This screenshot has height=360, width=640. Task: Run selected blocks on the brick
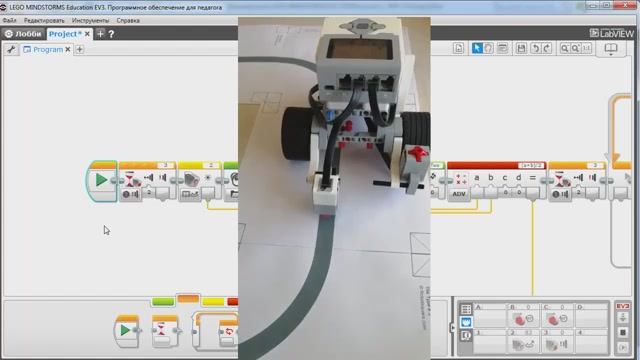point(623,347)
